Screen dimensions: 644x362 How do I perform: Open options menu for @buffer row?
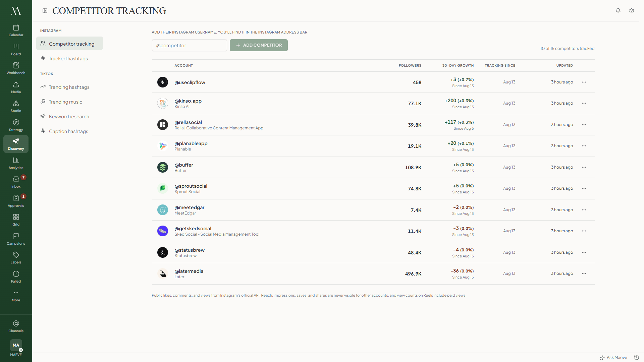pos(584,167)
